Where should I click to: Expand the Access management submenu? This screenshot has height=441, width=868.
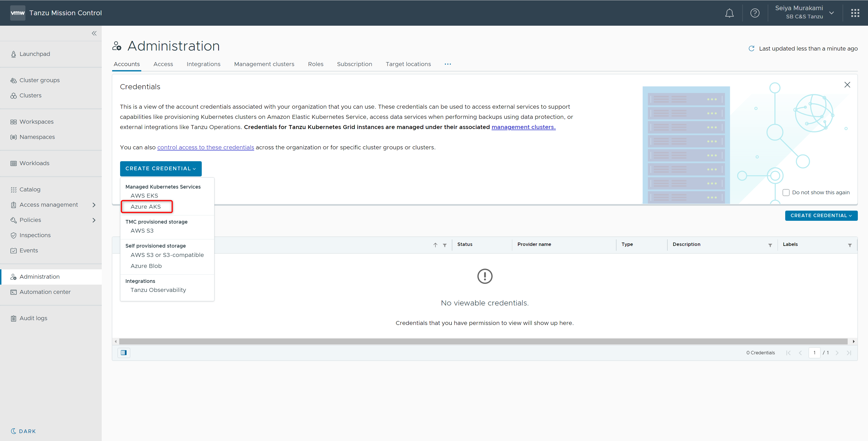pos(94,205)
